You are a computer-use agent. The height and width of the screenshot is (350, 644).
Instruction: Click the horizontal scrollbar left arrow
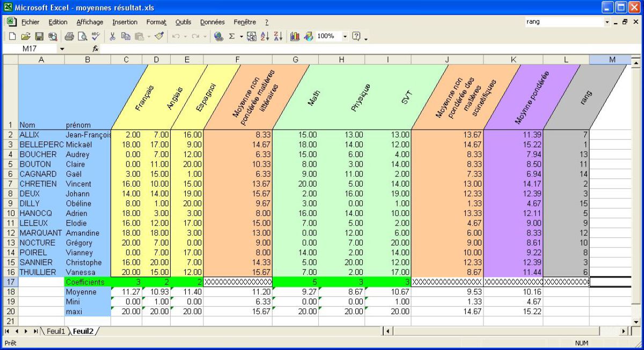389,331
